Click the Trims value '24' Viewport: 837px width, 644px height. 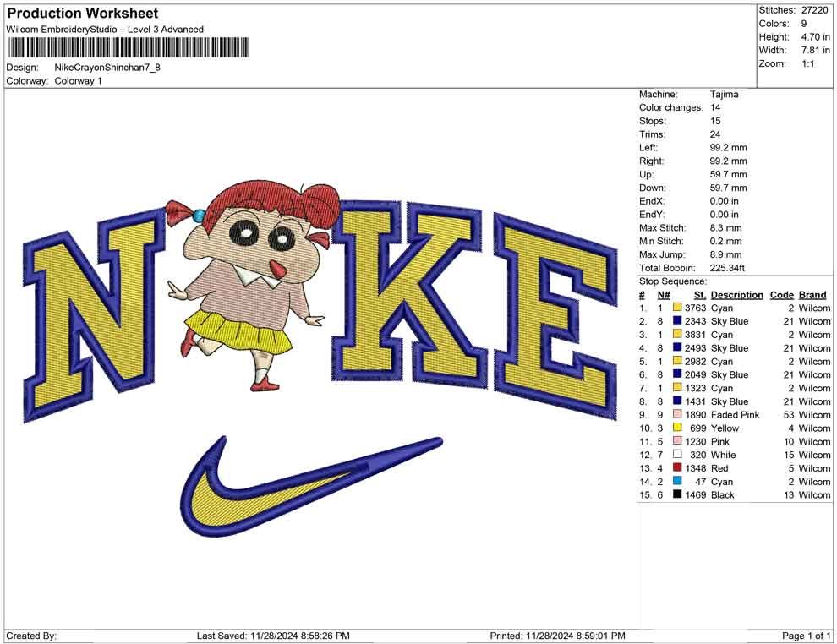click(x=715, y=134)
